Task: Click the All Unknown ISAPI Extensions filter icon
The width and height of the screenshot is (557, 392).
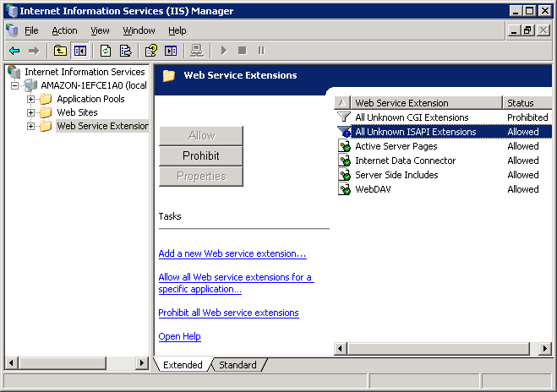Action: 344,132
